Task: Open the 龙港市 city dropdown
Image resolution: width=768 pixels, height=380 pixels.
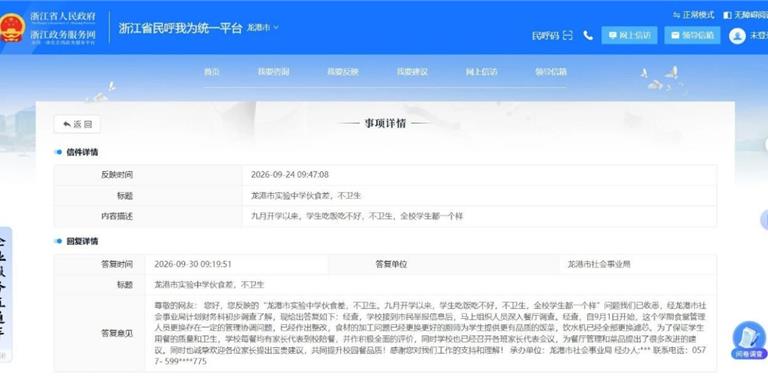Action: 263,27
